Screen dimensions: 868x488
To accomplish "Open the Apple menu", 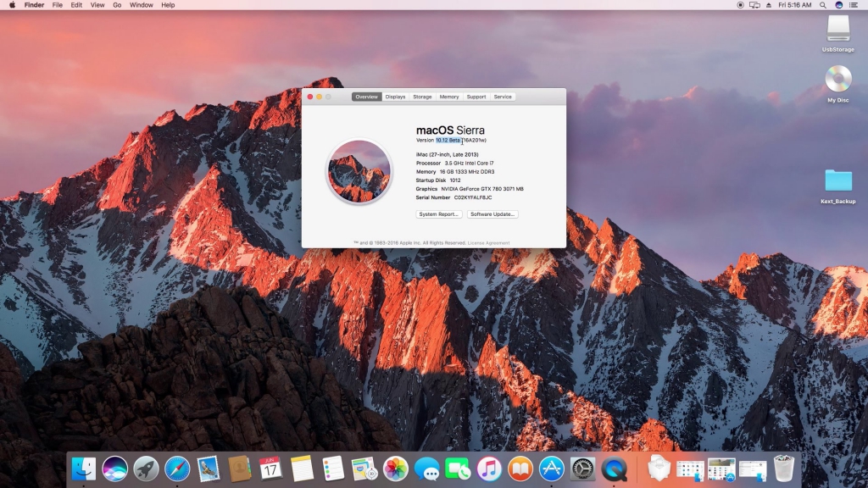I will (x=12, y=5).
